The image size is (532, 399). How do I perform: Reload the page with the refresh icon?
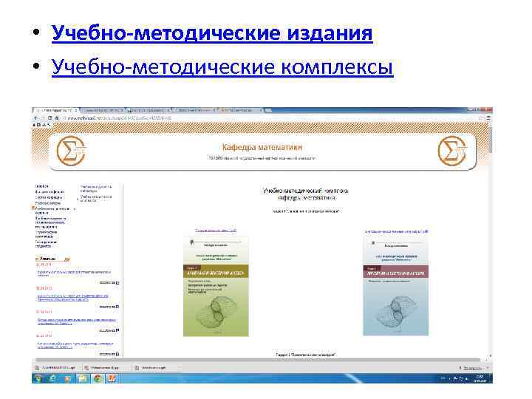(50, 118)
